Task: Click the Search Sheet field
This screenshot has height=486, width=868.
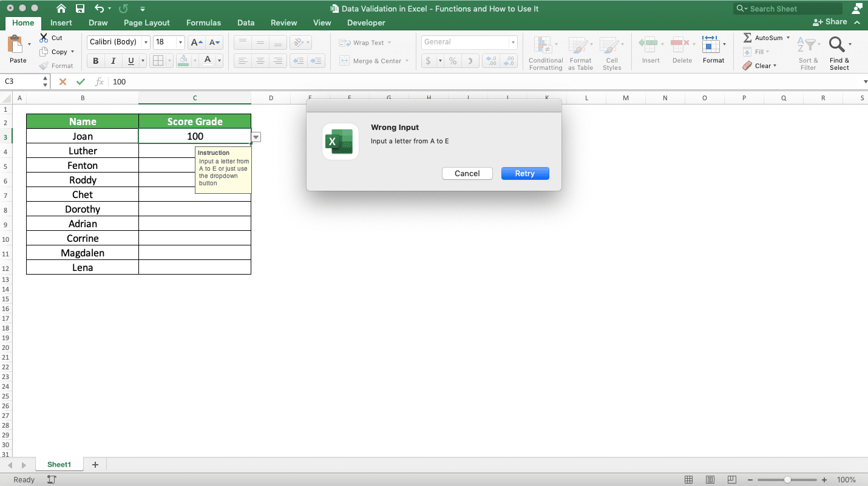Action: (x=788, y=9)
